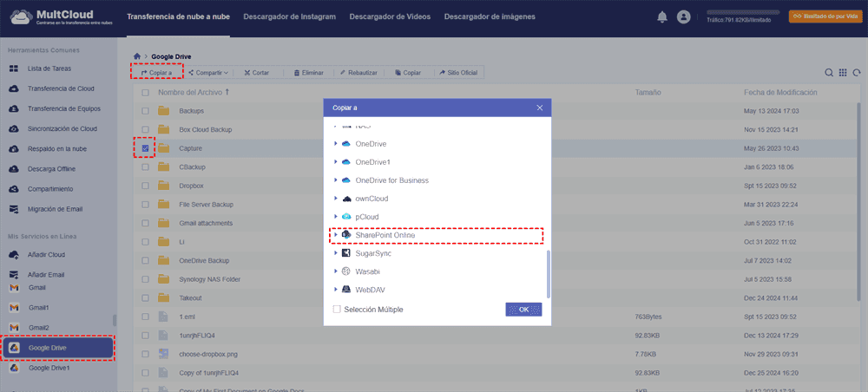Expand the OneDrive1 tree node arrow

coord(335,162)
